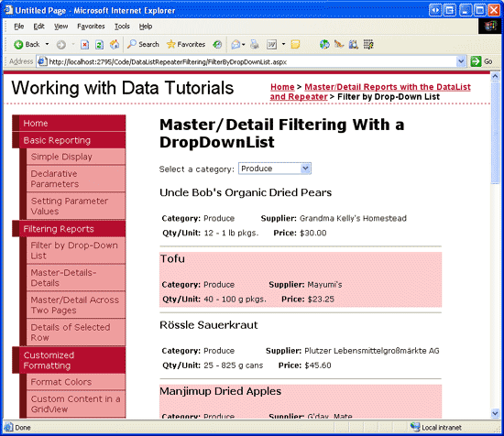This screenshot has width=504, height=436.
Task: Click the Print toolbar icon
Action: pos(255,44)
